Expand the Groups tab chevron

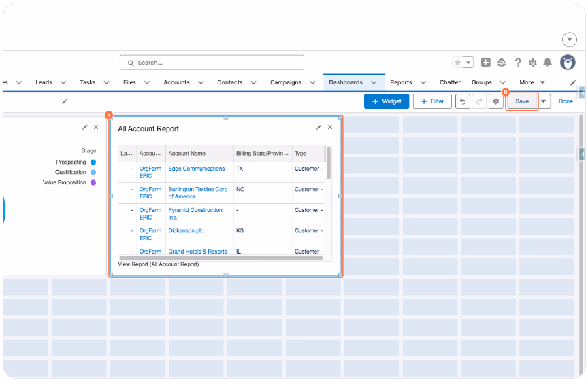[503, 82]
